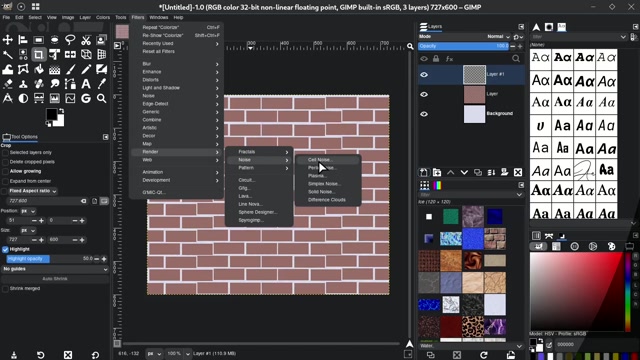Screen dimensions: 640x360
Task: Select the Paintbrush tool
Action: (70, 69)
